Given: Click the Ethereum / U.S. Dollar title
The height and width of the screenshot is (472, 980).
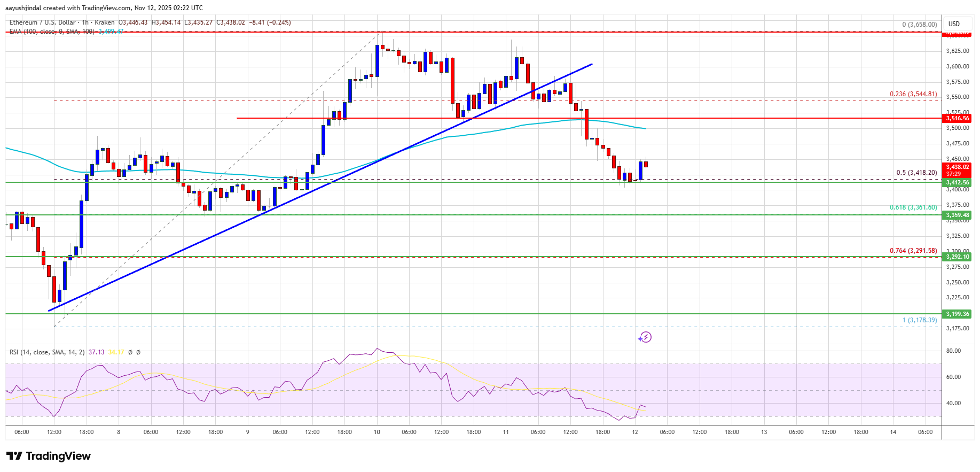Looking at the screenshot, I should [x=42, y=22].
